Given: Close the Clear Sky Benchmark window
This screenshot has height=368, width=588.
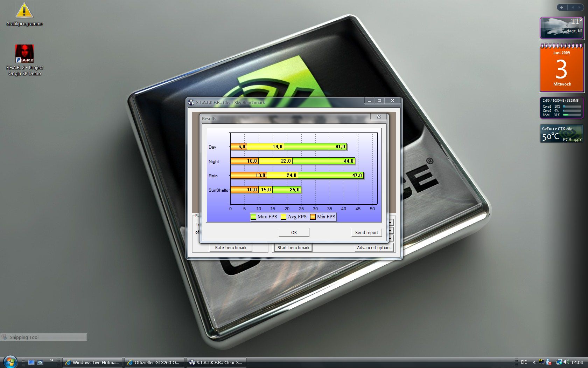Looking at the screenshot, I should [392, 101].
